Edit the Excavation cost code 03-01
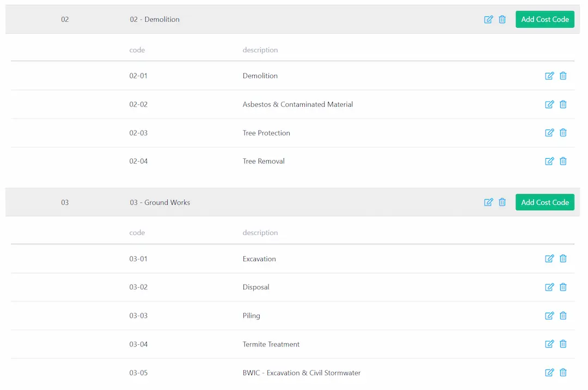The height and width of the screenshot is (390, 588). point(549,259)
